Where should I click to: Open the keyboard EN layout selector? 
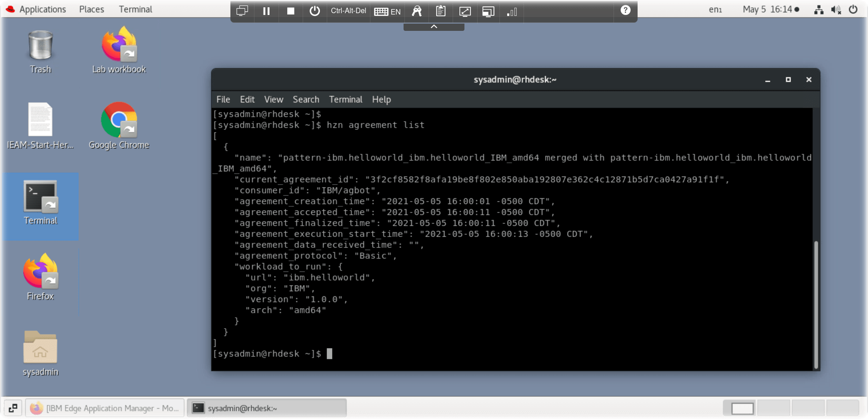[387, 11]
